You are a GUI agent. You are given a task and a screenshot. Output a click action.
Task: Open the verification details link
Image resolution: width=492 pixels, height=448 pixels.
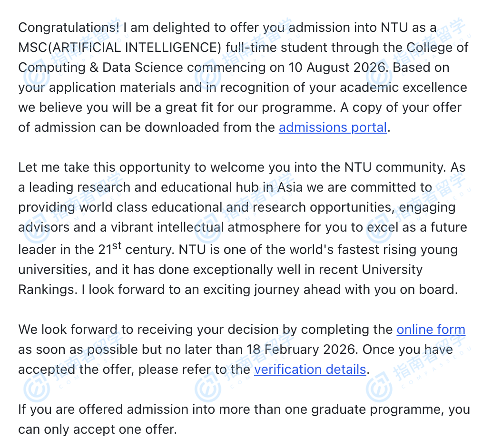pyautogui.click(x=310, y=370)
